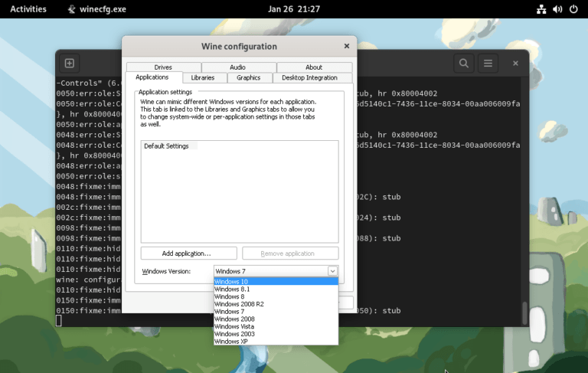Screen dimensions: 588x373
Task: Click the terminal vertical scrollbar
Action: click(x=524, y=312)
